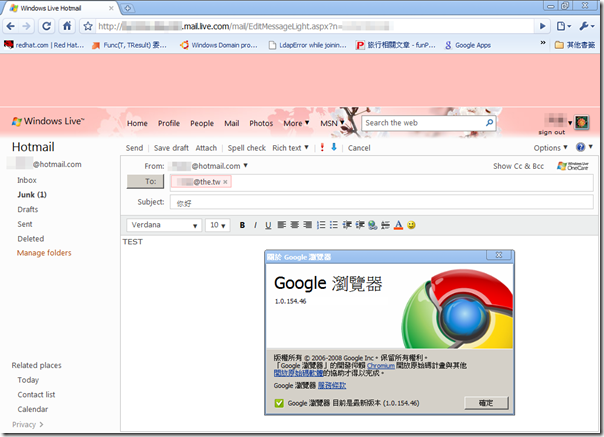Click the Subject field
604x437 pixels.
coord(381,202)
